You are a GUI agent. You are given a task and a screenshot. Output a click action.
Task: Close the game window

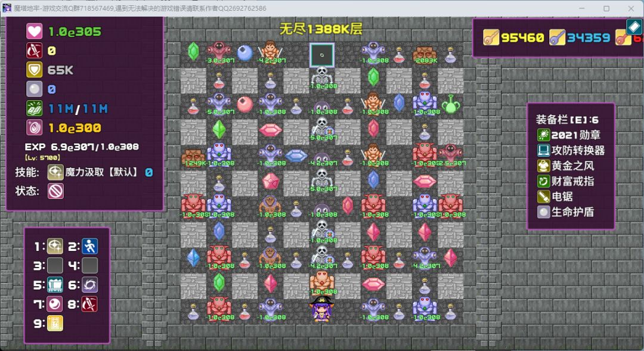[x=631, y=8]
